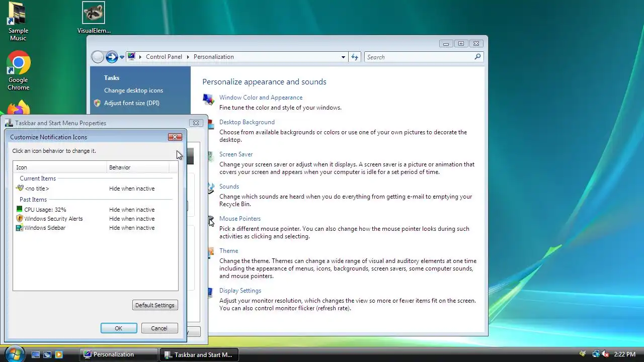Click the muted volume tray icon
This screenshot has height=362, width=644.
605,354
